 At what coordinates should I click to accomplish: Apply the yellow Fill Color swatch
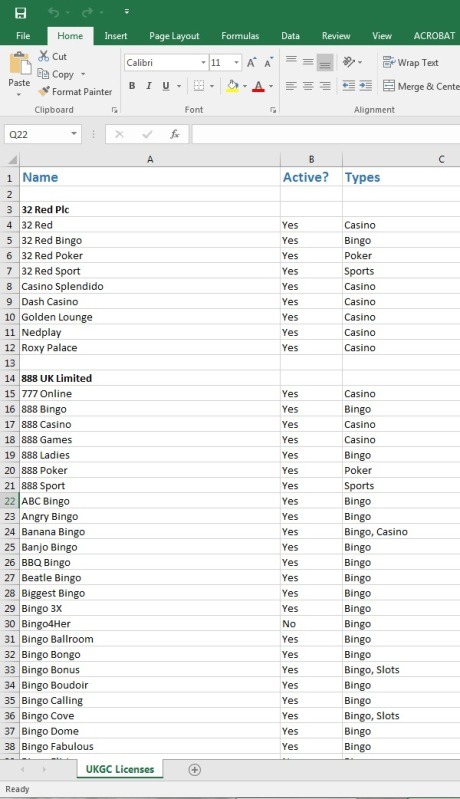pyautogui.click(x=232, y=86)
